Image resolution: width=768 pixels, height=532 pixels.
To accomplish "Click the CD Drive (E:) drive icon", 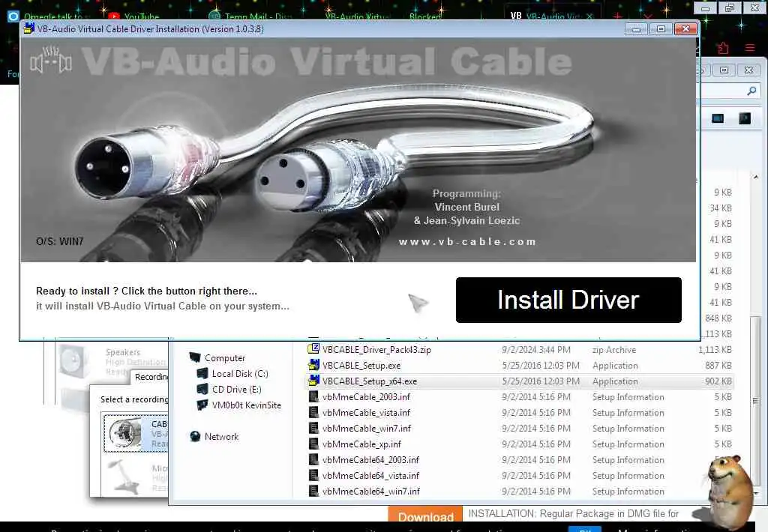I will [202, 389].
